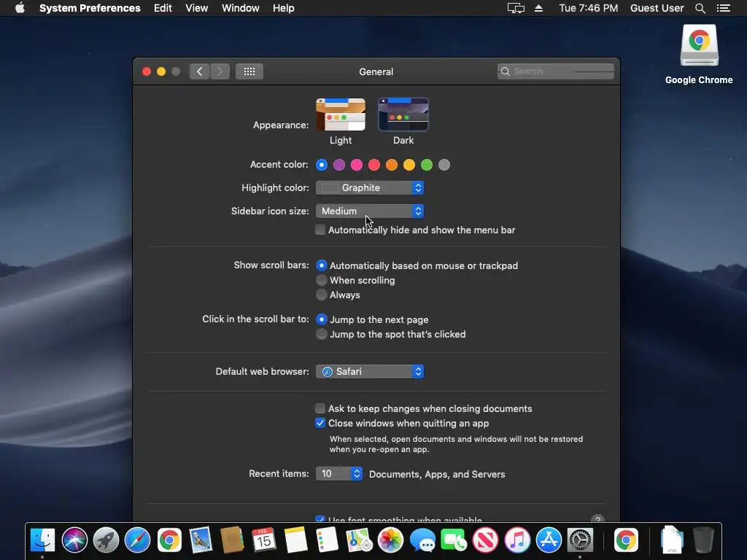Select orange accent color
This screenshot has height=560, width=747.
(392, 165)
